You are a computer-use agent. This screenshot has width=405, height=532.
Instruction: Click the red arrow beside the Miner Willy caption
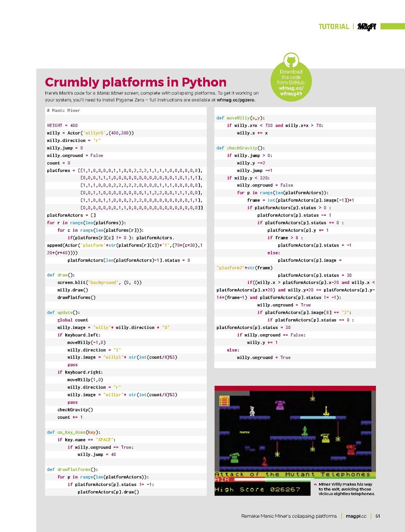315,484
